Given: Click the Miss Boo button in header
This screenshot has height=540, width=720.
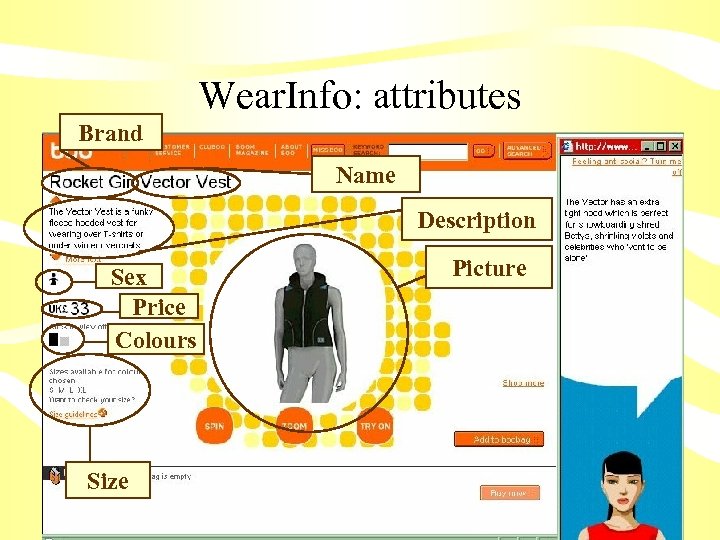Looking at the screenshot, I should pos(328,150).
